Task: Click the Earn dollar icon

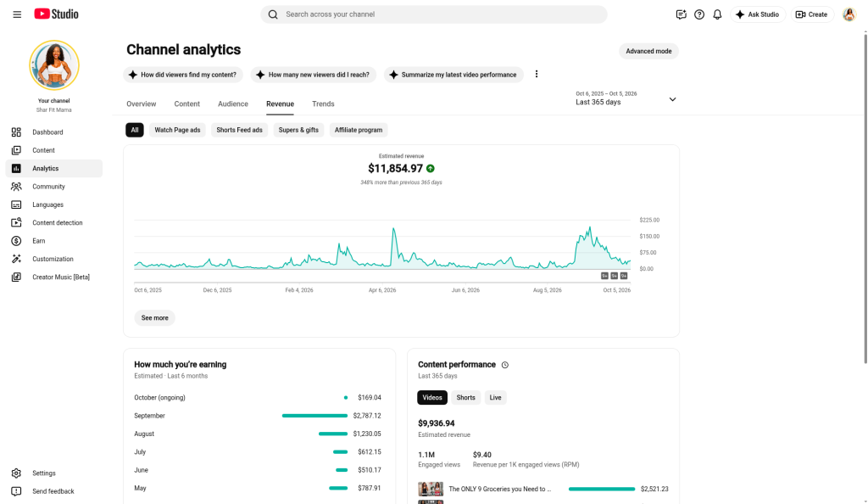Action: click(16, 241)
